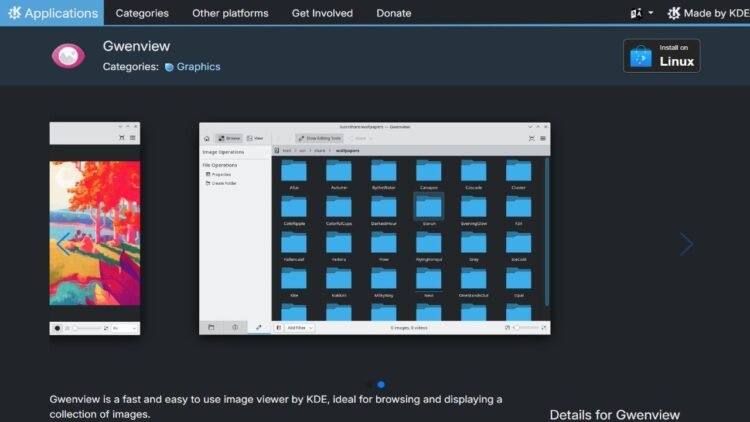The height and width of the screenshot is (422, 750).
Task: Open the Categories menu item
Action: coord(142,13)
